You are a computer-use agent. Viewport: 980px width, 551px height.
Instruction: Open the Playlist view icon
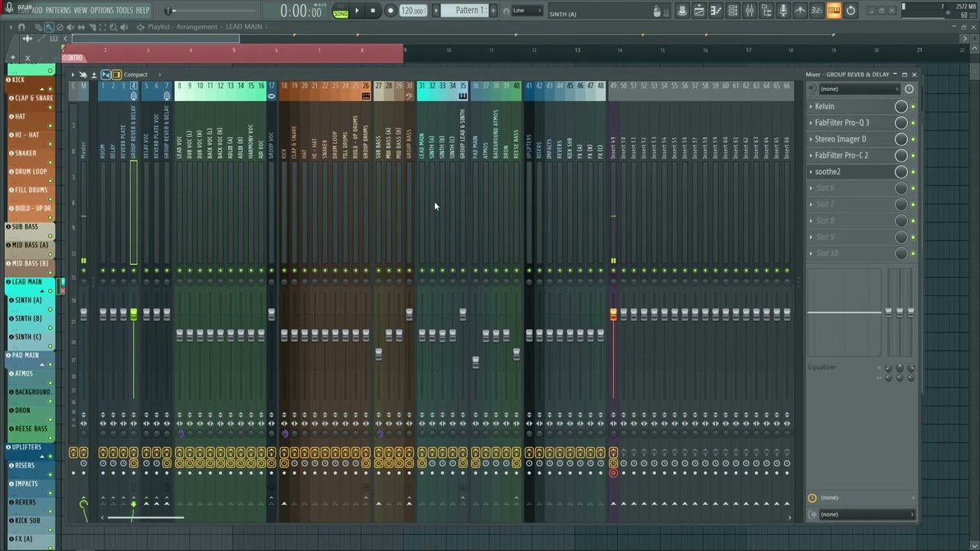pos(699,10)
